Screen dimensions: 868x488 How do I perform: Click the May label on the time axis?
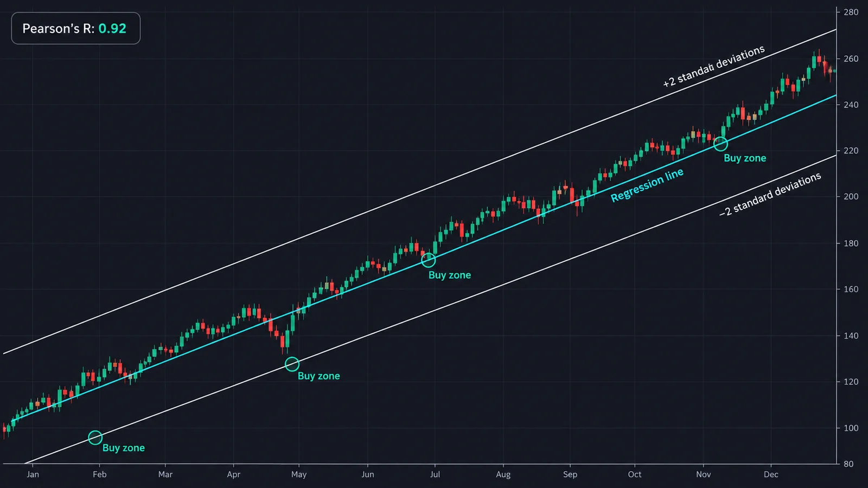coord(299,475)
